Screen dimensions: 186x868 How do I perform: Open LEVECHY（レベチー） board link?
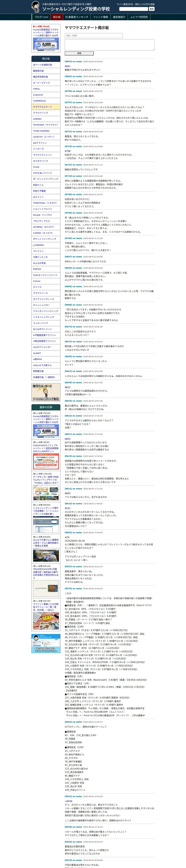(46, 137)
